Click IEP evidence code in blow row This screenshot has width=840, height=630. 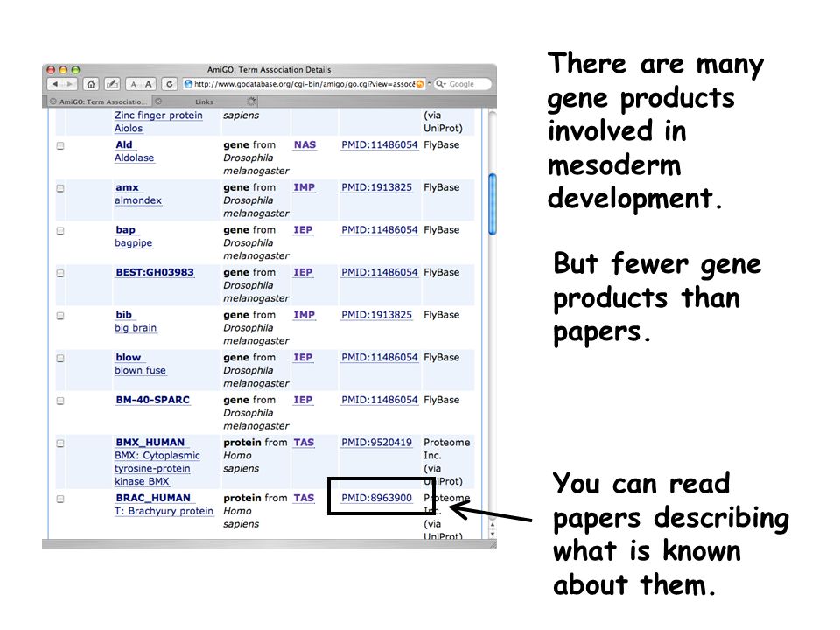[303, 357]
